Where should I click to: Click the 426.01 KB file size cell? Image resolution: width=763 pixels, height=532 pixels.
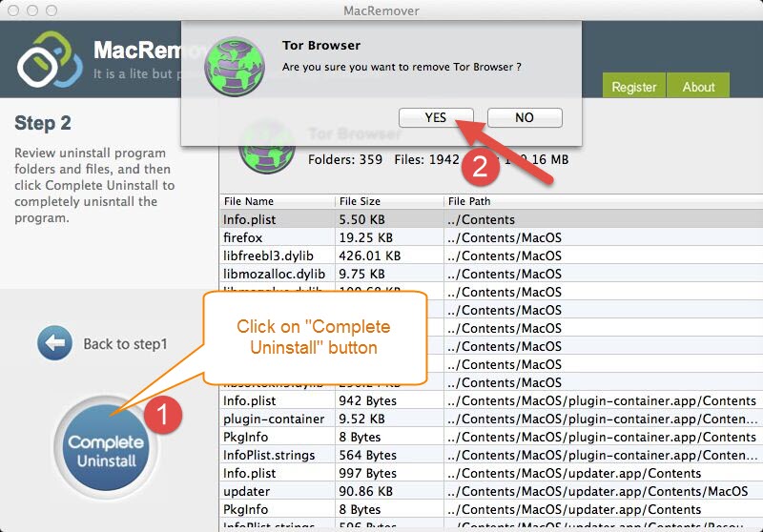click(x=369, y=256)
